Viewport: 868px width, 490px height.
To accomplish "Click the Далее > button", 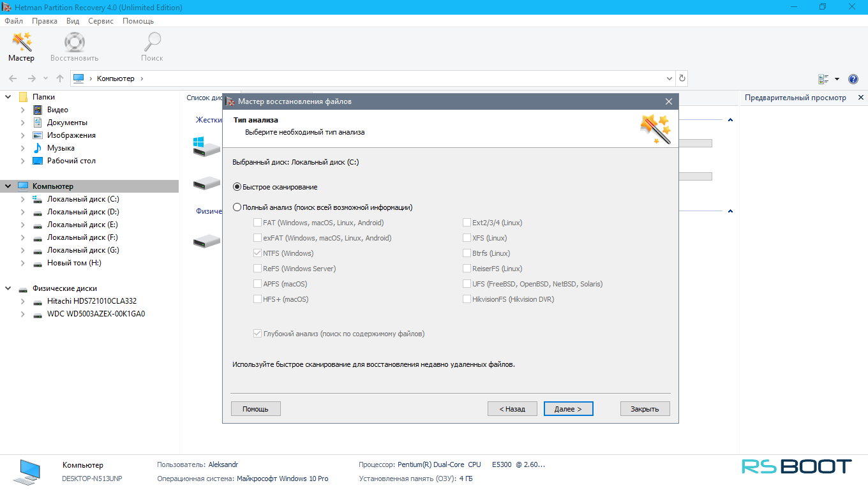I will click(x=568, y=409).
